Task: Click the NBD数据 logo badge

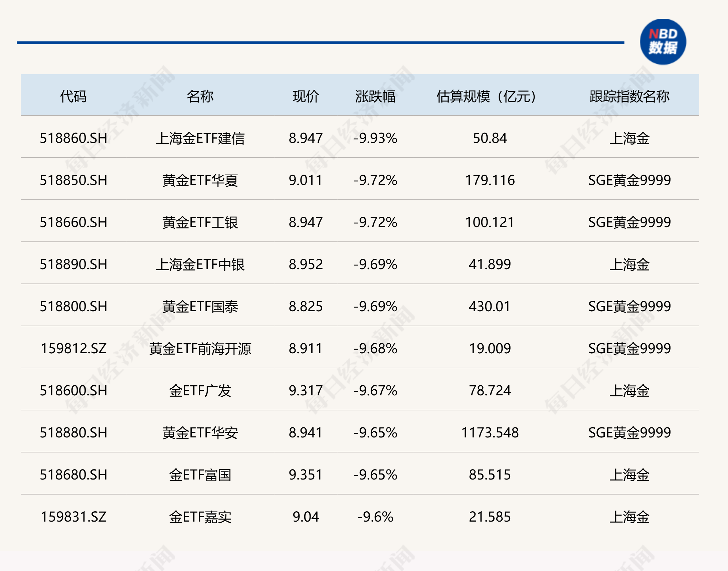Action: pyautogui.click(x=663, y=42)
